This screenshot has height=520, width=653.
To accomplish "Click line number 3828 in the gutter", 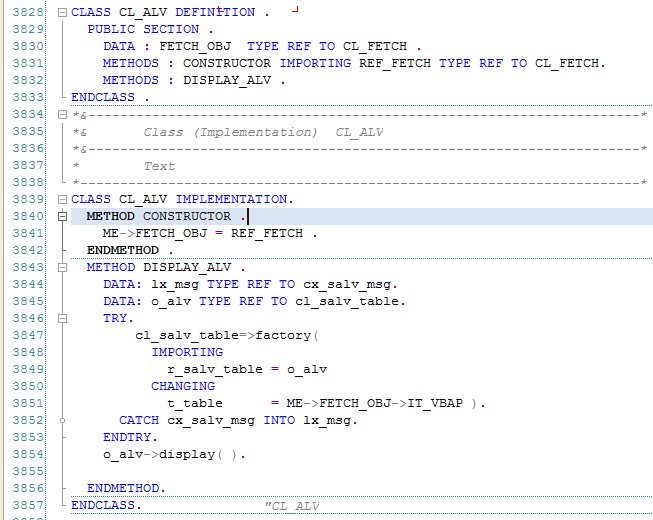I will [28, 12].
